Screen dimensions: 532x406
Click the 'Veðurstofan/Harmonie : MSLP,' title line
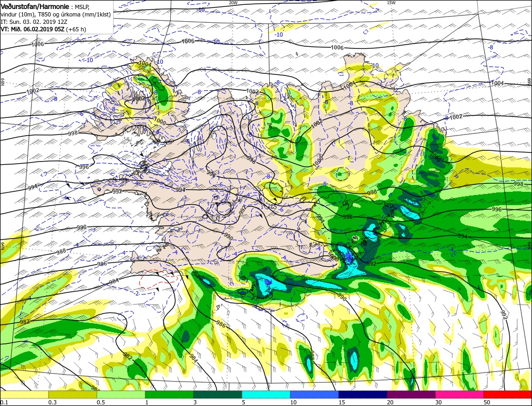[45, 7]
